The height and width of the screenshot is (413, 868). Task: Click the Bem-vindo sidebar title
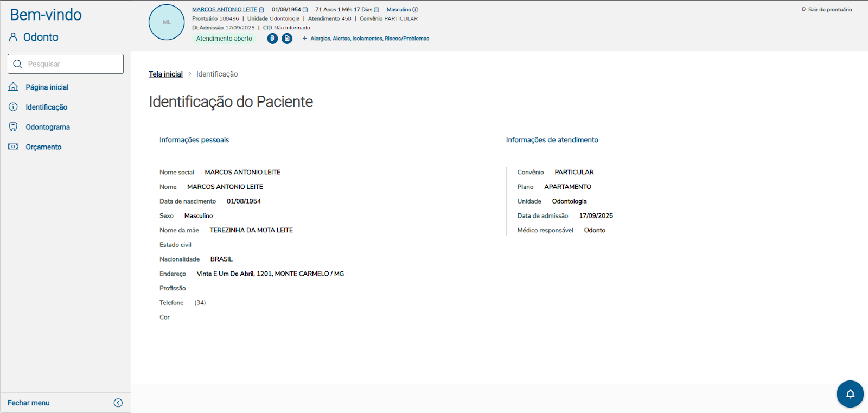pos(46,15)
